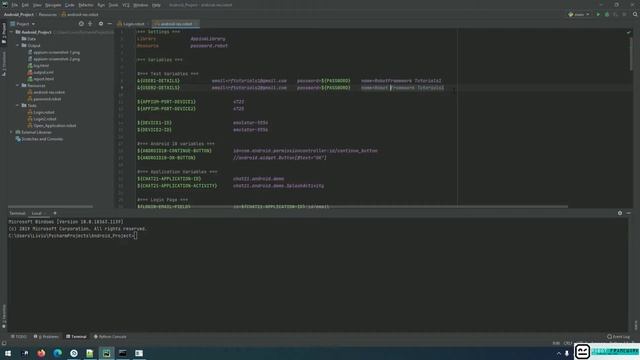Viewport: 640px width, 360px height.
Task: Select android-res.robot editor tab
Action: point(175,24)
